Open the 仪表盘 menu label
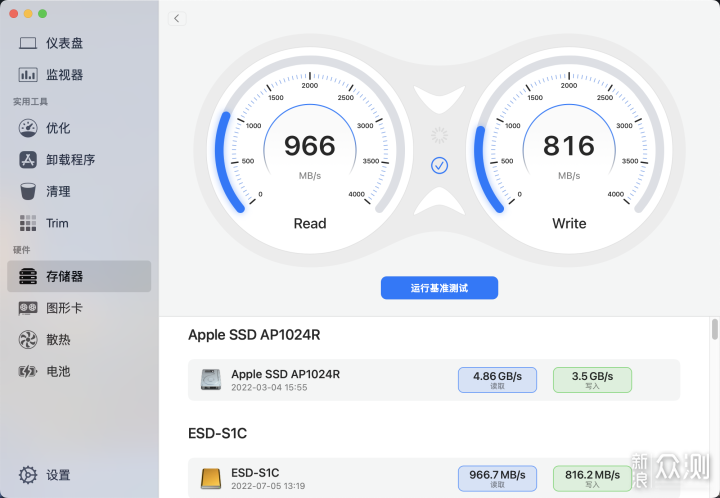 tap(64, 44)
